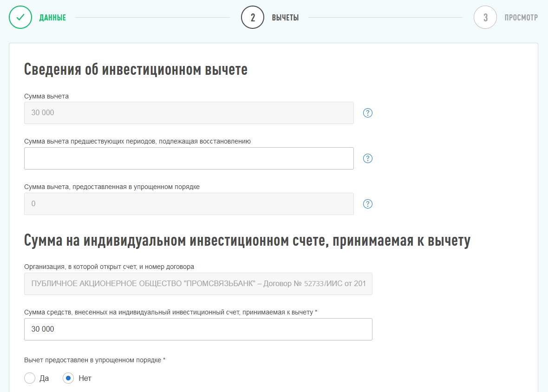This screenshot has height=392, width=548.
Task: Open help icon for вычета предшествующих периодов field
Action: click(368, 158)
